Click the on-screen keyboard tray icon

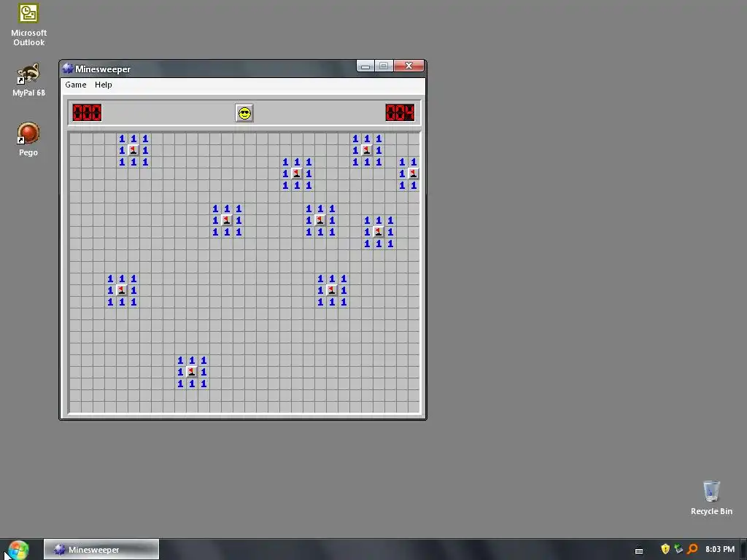coord(639,551)
